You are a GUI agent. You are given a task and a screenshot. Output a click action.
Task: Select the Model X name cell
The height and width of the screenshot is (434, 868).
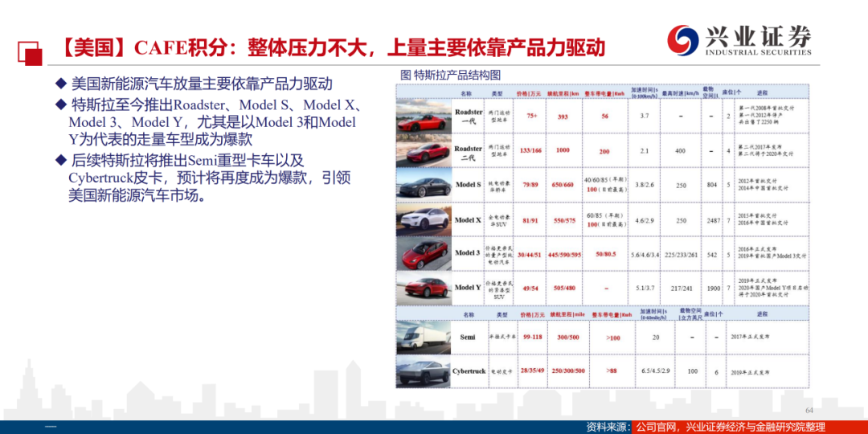tap(469, 219)
